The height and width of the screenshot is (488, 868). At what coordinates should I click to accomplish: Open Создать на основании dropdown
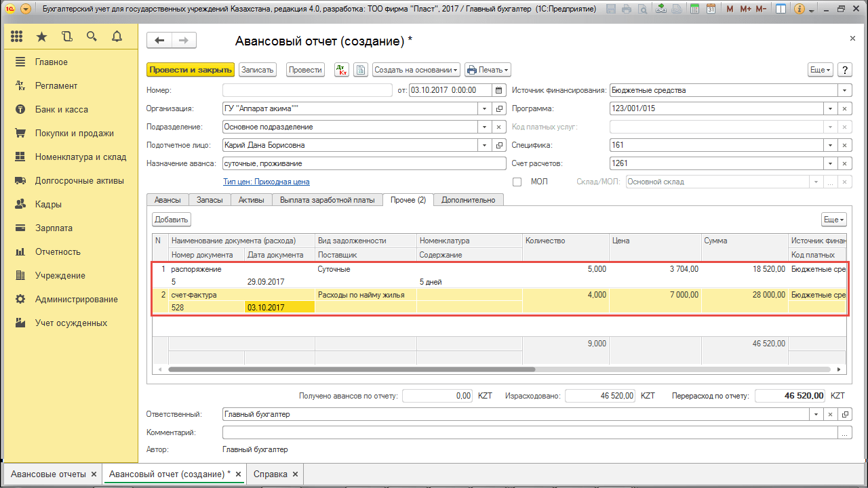(x=416, y=70)
